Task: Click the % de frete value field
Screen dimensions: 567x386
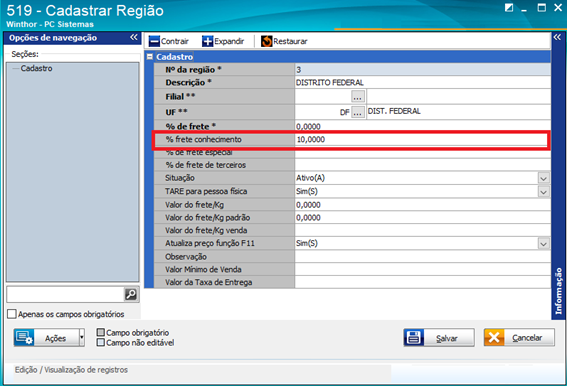Action: [x=422, y=126]
